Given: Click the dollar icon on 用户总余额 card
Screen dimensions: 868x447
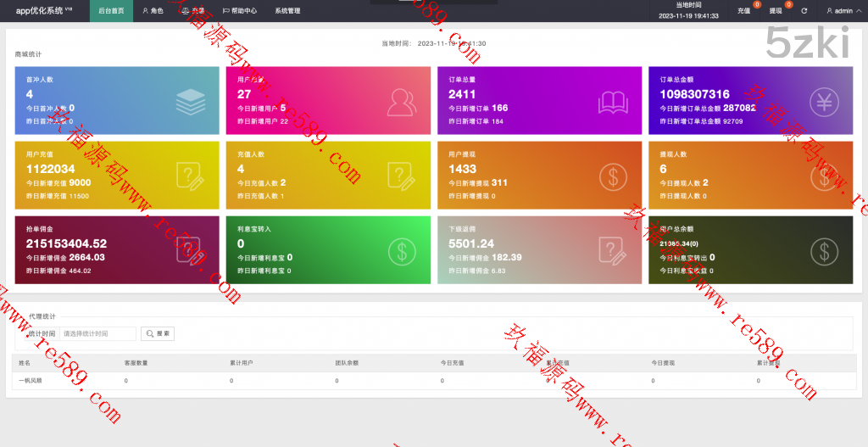Looking at the screenshot, I should 823,251.
